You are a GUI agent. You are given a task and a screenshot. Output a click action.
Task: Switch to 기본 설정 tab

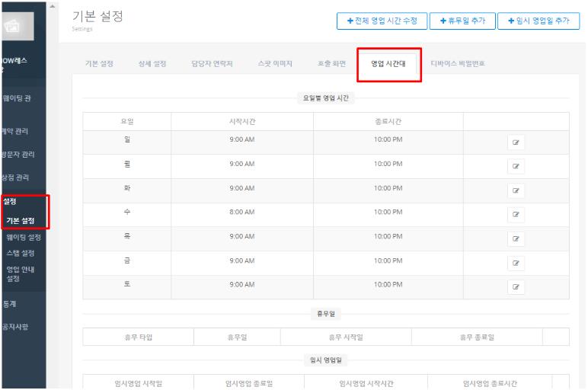click(x=99, y=64)
